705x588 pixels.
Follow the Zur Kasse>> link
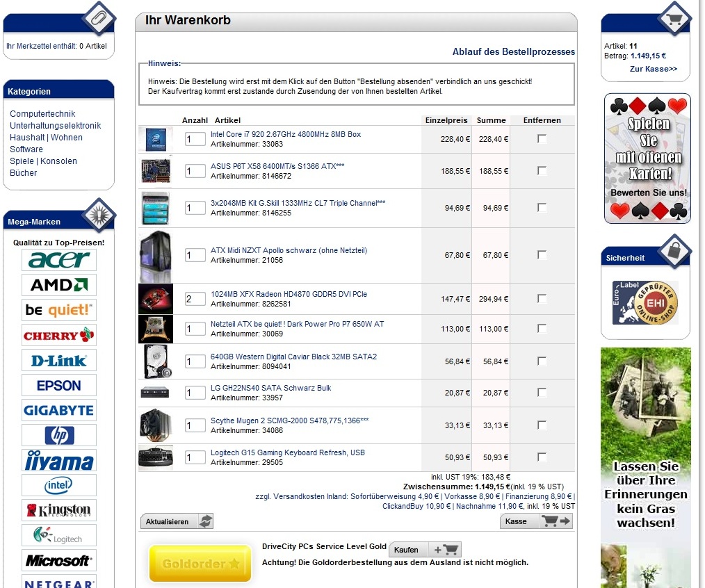pos(654,69)
